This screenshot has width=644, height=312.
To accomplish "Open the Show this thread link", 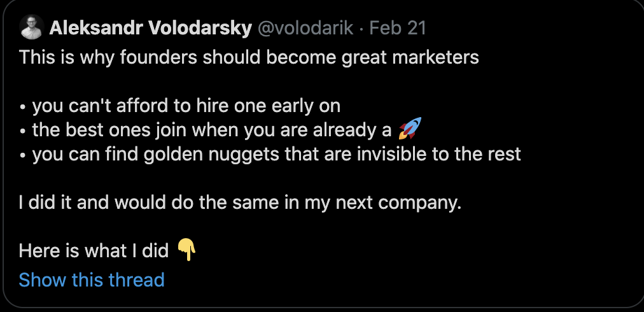I will pyautogui.click(x=92, y=280).
